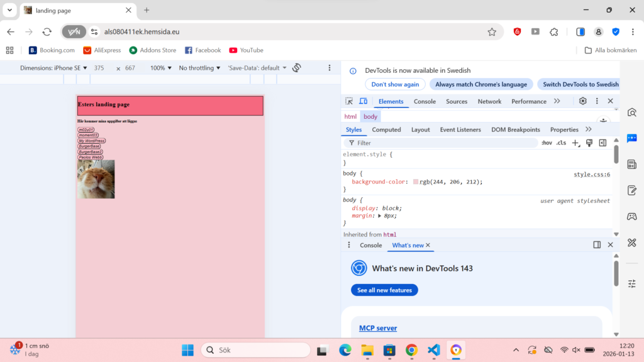Screen dimensions: 644x362
Task: Select the Computed styles tab
Action: click(386, 129)
